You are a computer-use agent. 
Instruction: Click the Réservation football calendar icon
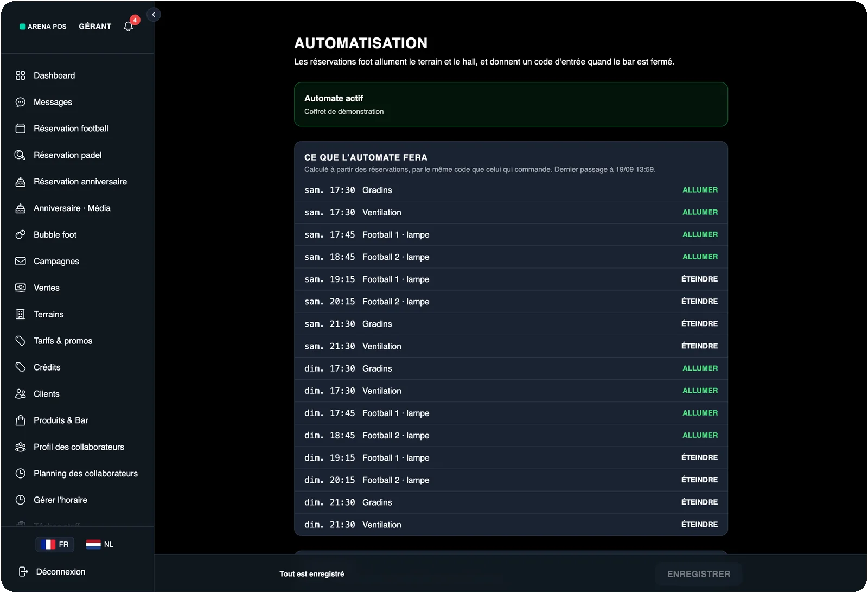21,129
